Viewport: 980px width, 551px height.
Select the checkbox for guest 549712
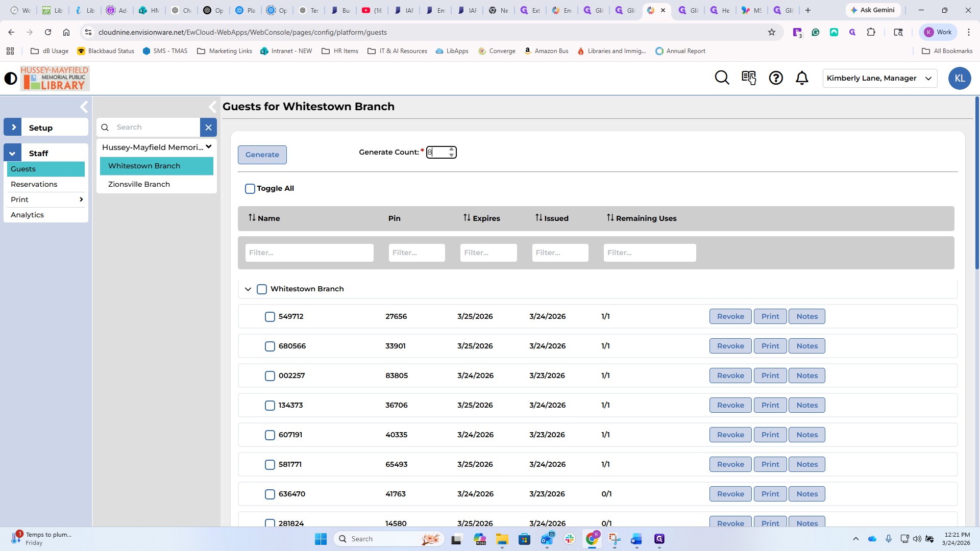tap(270, 317)
